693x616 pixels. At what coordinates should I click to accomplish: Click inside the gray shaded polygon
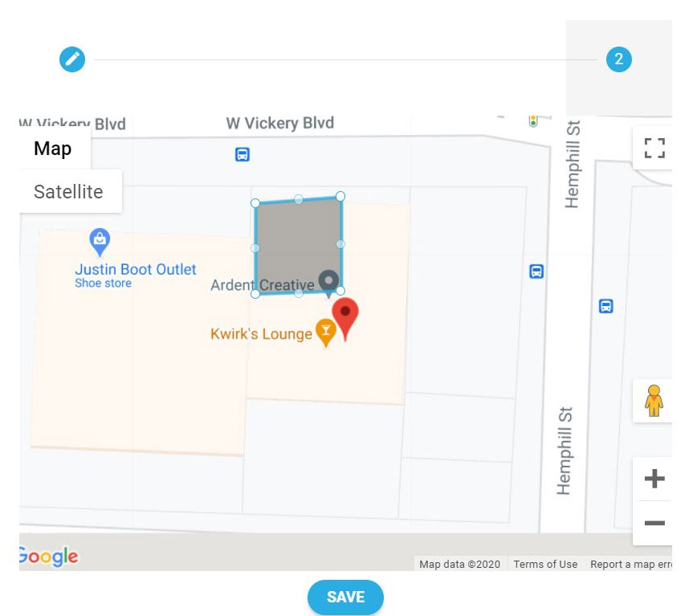point(297,241)
